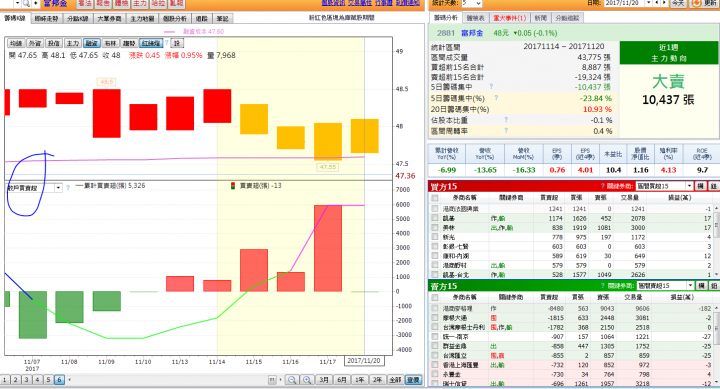
Task: Click the blue 富邦金 link in summary header
Action: (x=472, y=33)
